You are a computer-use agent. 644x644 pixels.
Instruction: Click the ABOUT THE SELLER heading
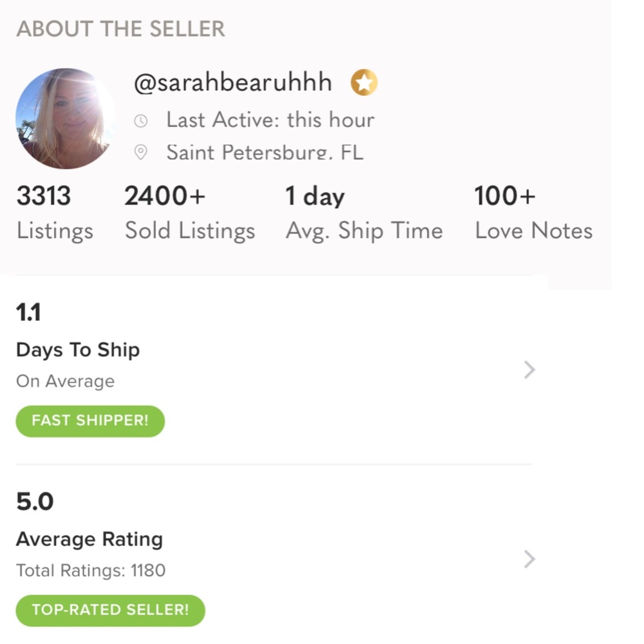(x=120, y=29)
